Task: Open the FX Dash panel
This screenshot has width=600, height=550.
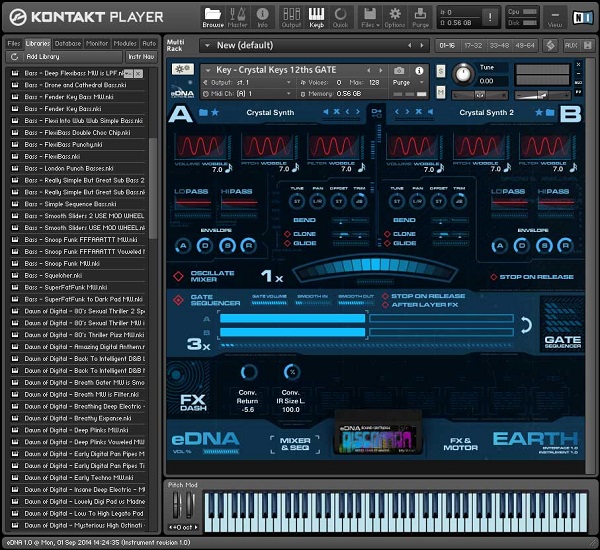Action: click(193, 402)
